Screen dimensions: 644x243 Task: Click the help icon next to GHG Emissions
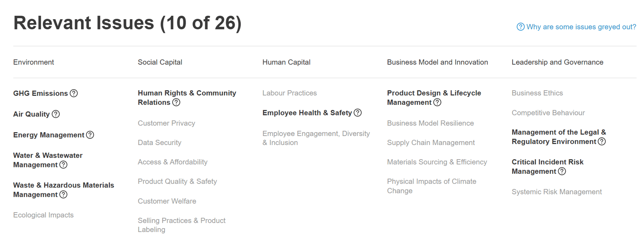(74, 93)
